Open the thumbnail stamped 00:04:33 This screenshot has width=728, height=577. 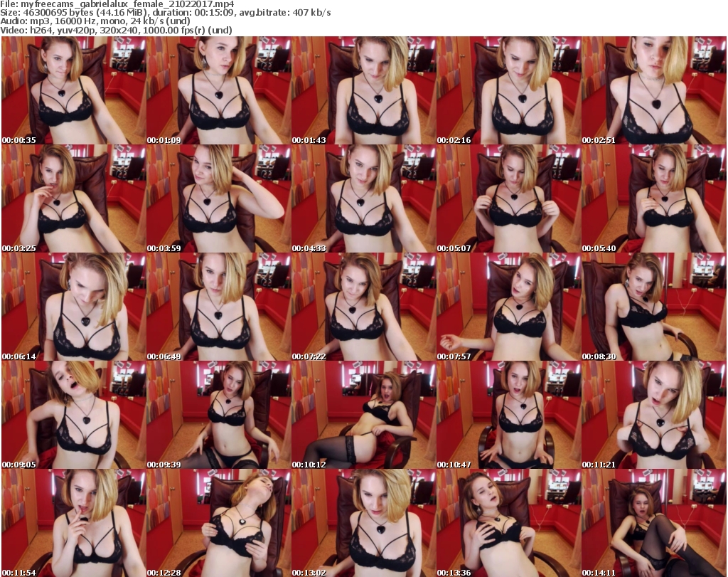363,198
